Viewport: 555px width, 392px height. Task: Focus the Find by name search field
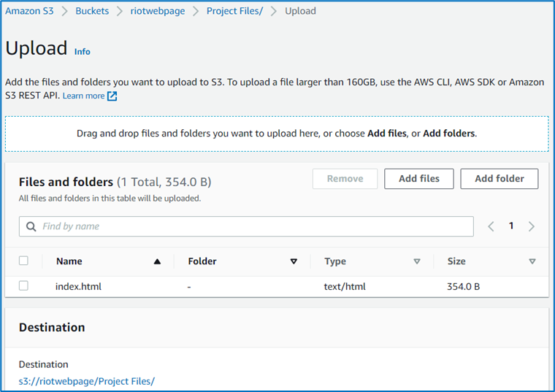[x=246, y=226]
